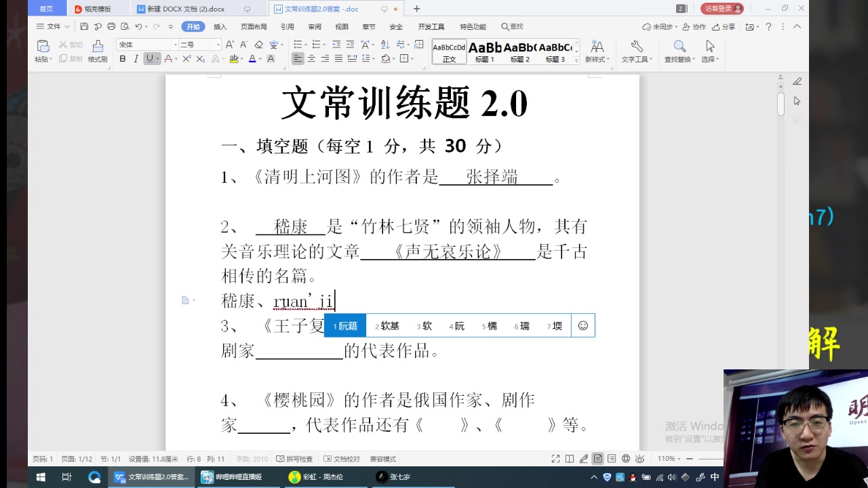Click the Paste clipboard icon
868x488 pixels.
coord(43,46)
